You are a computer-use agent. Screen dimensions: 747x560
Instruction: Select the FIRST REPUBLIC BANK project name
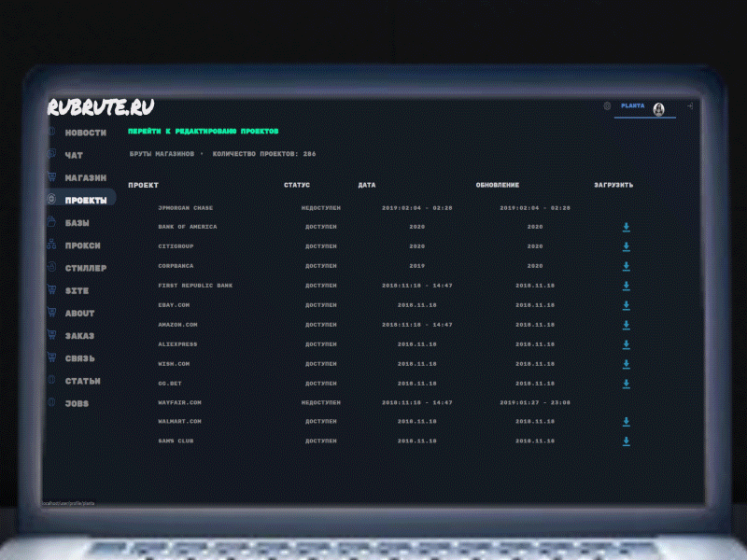[x=195, y=286]
